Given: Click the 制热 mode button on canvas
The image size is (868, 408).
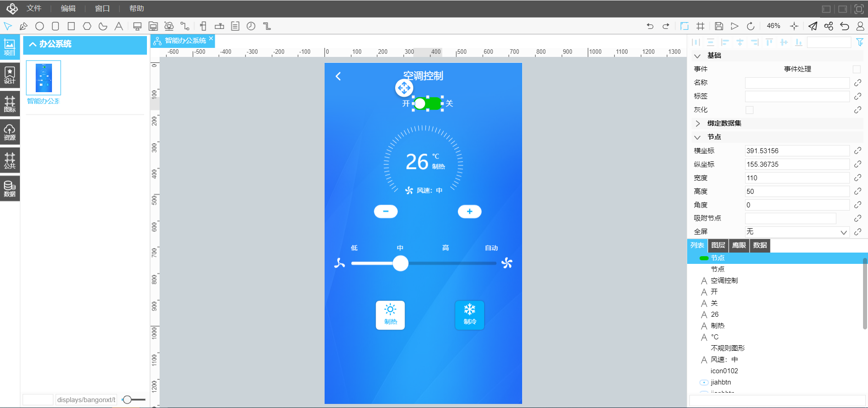Looking at the screenshot, I should coord(391,315).
